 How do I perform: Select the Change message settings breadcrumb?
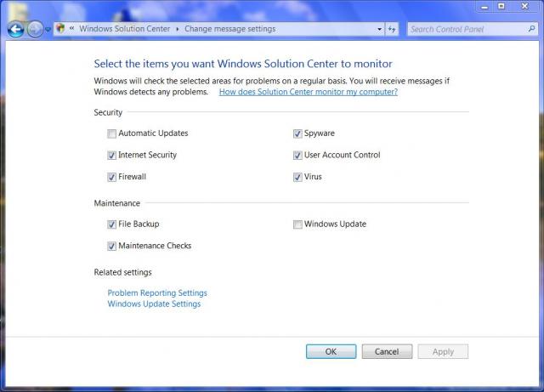(230, 29)
